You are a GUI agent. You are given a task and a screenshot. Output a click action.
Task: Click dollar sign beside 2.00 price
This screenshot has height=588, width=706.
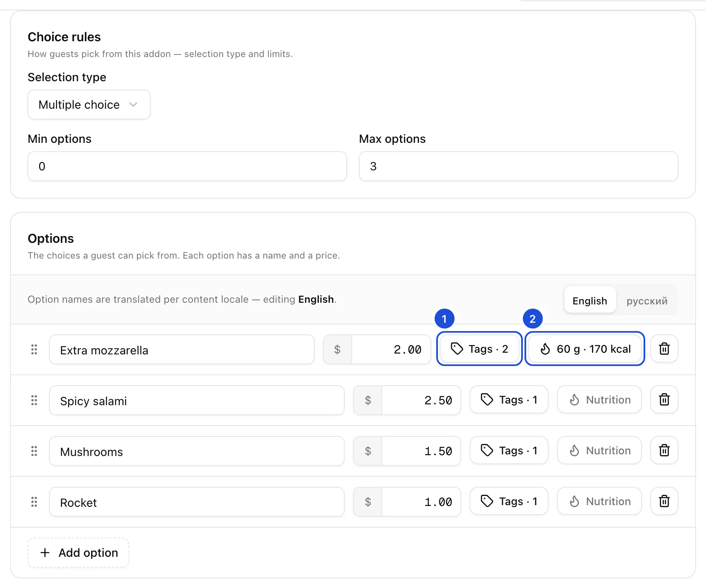[338, 349]
